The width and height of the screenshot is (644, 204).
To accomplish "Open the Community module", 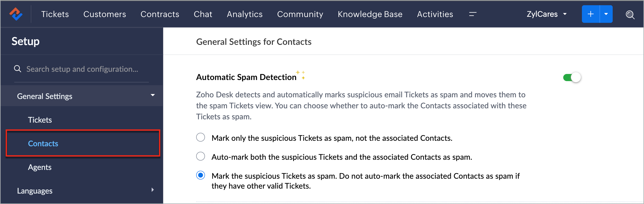I will pyautogui.click(x=300, y=14).
